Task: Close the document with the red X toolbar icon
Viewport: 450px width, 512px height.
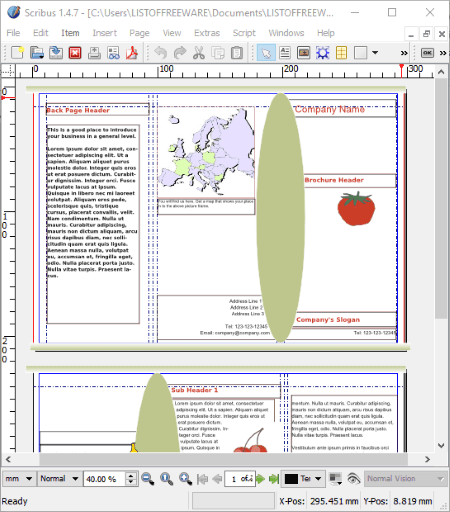Action: click(x=75, y=53)
